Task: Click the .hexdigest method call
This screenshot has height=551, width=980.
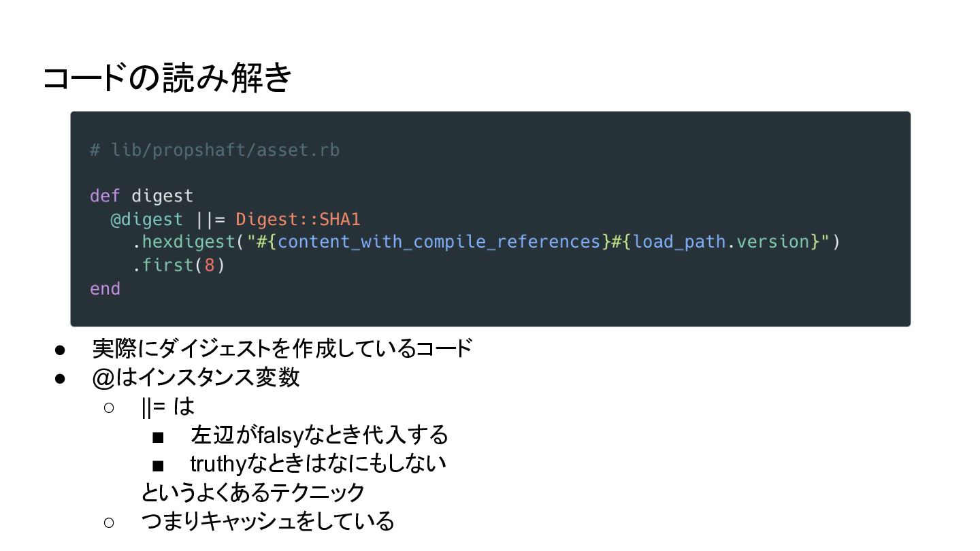Action: coord(184,241)
